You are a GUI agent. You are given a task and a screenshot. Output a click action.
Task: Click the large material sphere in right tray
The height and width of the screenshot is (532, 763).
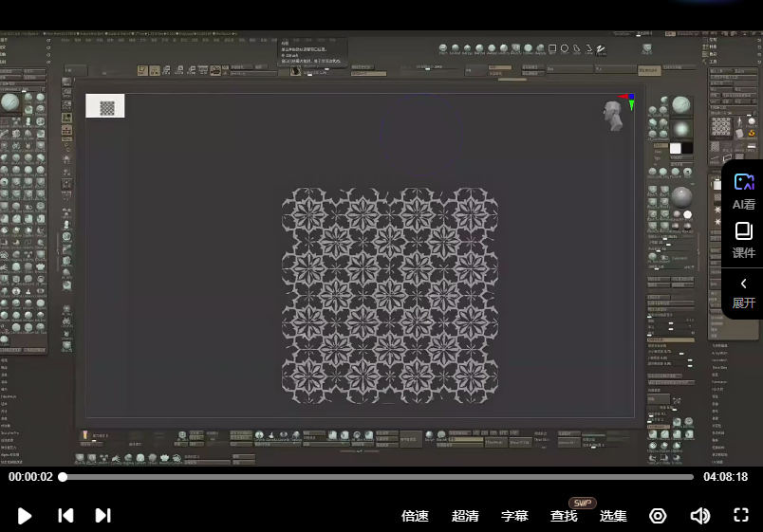click(681, 197)
